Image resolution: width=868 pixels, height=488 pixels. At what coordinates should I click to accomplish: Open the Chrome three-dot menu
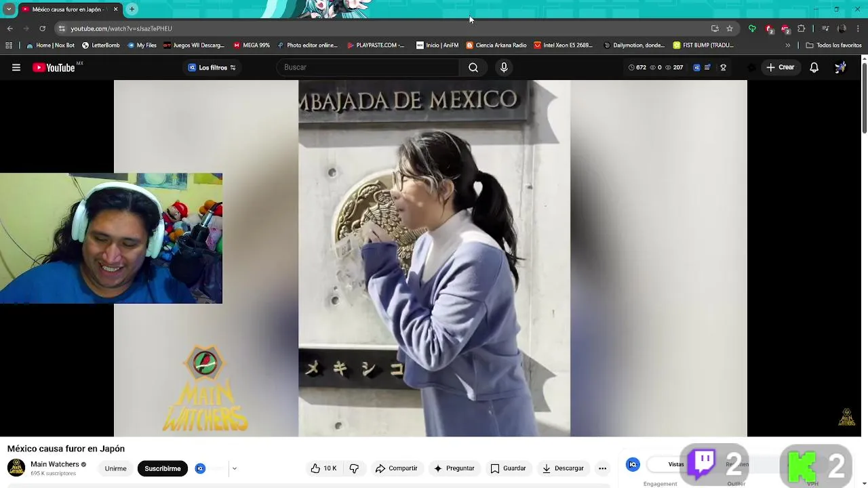(858, 28)
